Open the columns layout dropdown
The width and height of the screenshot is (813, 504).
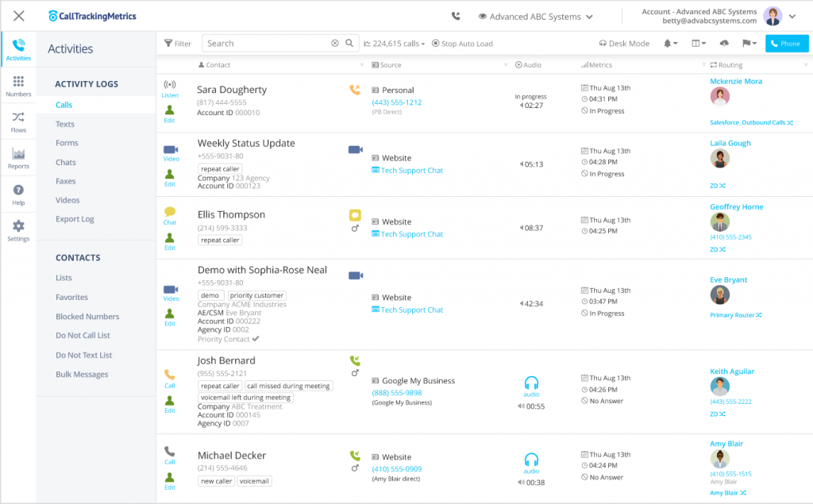(x=698, y=44)
